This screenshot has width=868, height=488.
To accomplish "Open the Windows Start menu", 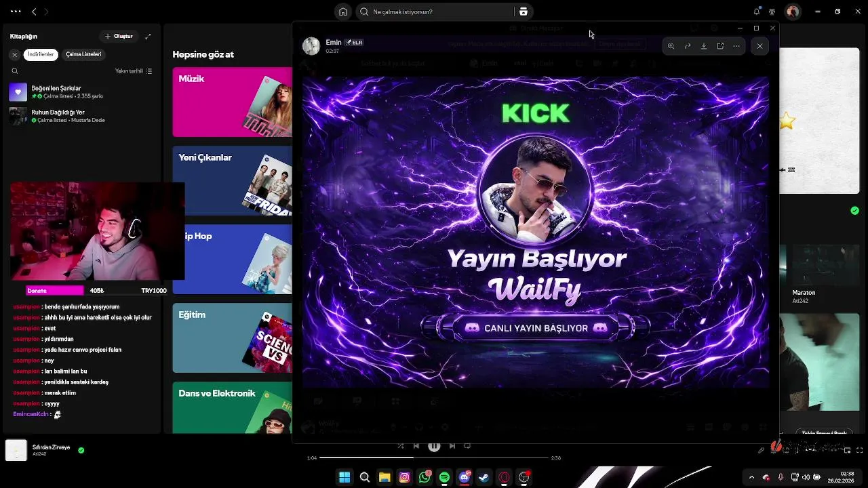I will 344,477.
